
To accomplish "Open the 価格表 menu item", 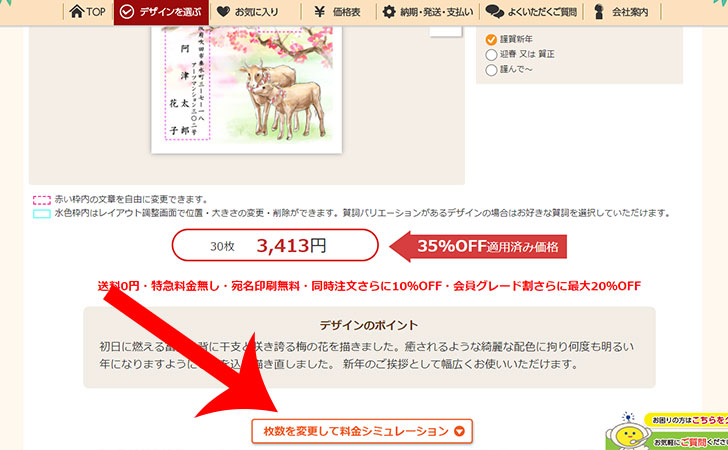I will (x=339, y=12).
